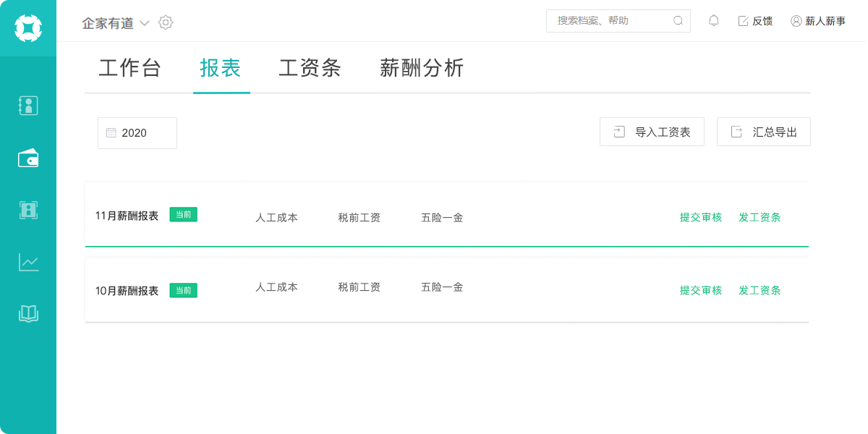
Task: Switch to the 工作台 tab
Action: (130, 68)
